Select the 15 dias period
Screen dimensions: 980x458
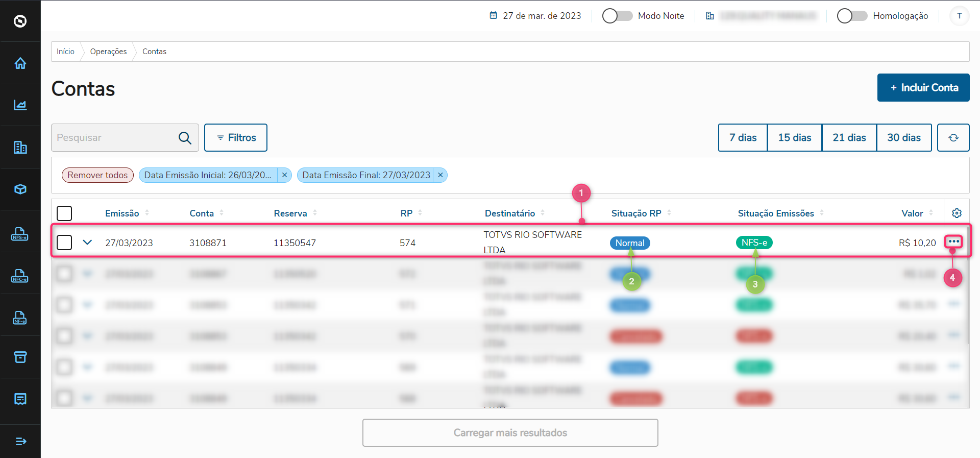(x=795, y=137)
